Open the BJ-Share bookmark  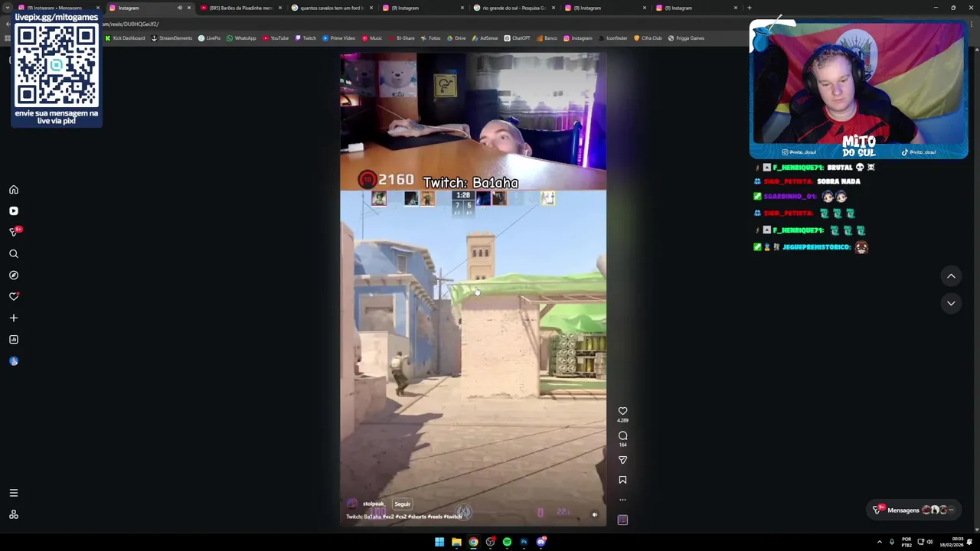pyautogui.click(x=401, y=38)
